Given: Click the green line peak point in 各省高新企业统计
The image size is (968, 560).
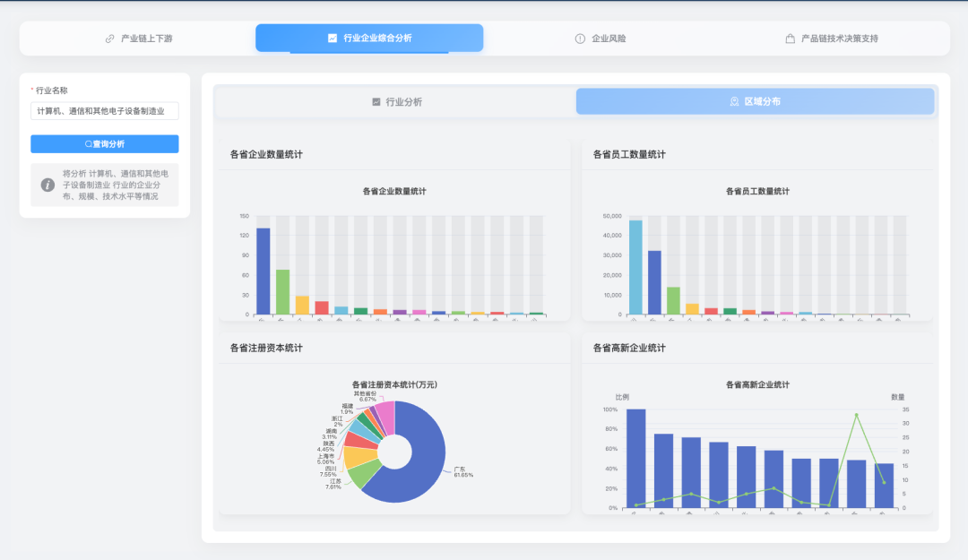Looking at the screenshot, I should [x=856, y=415].
